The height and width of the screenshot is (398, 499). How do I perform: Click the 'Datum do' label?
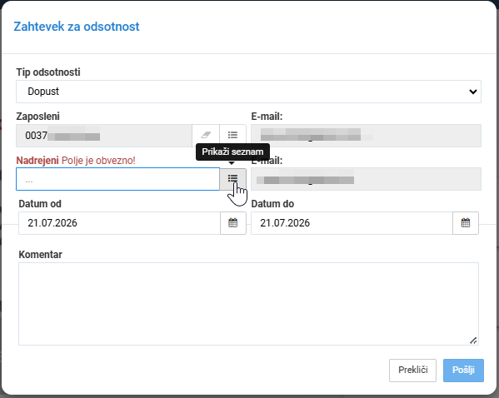[272, 204]
